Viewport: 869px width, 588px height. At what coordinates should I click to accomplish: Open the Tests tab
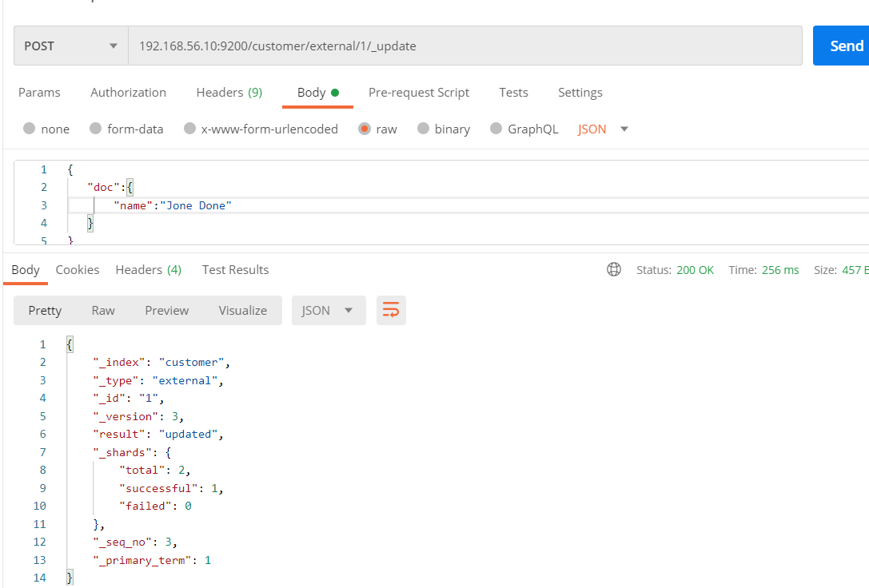tap(513, 93)
